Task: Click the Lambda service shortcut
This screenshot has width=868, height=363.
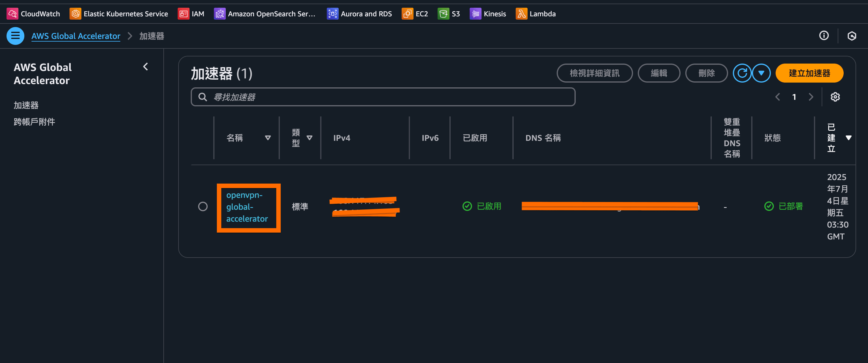Action: coord(521,14)
